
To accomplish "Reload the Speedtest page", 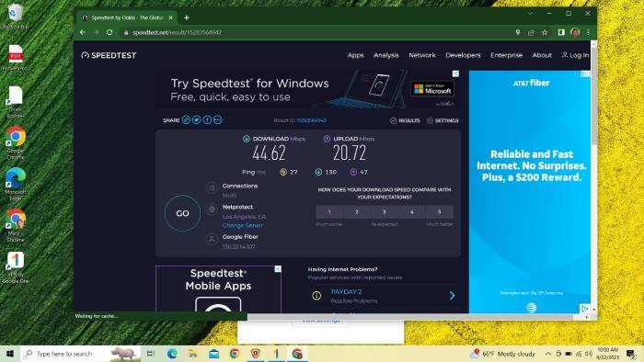I will click(x=109, y=32).
